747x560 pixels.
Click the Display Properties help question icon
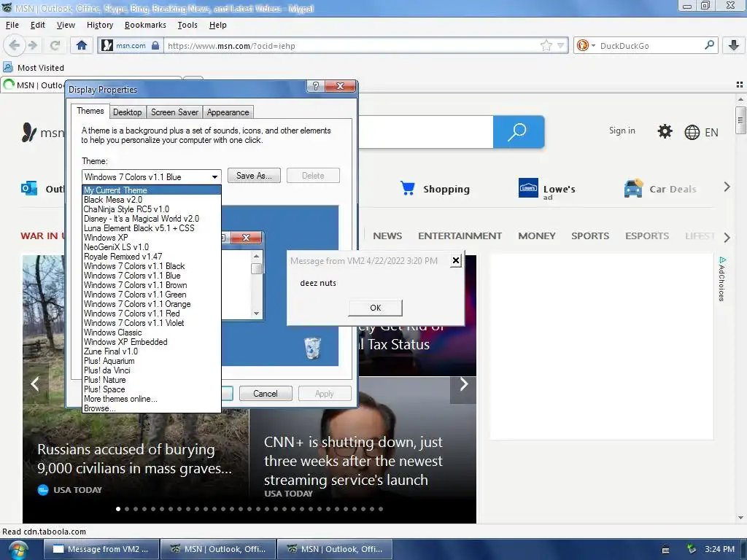[315, 86]
